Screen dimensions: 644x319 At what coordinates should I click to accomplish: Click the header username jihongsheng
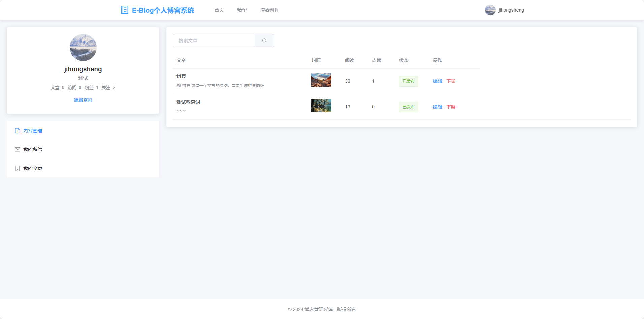tap(511, 10)
